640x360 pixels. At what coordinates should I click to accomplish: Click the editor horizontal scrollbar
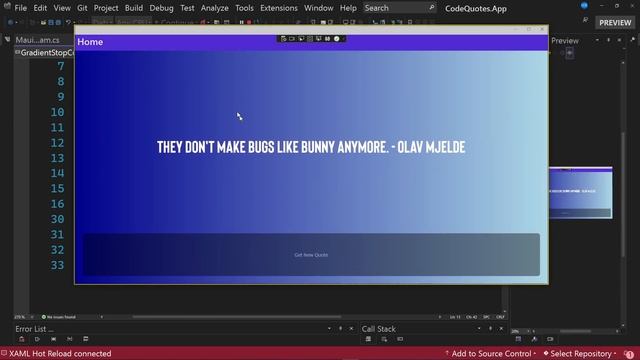tap(236, 317)
